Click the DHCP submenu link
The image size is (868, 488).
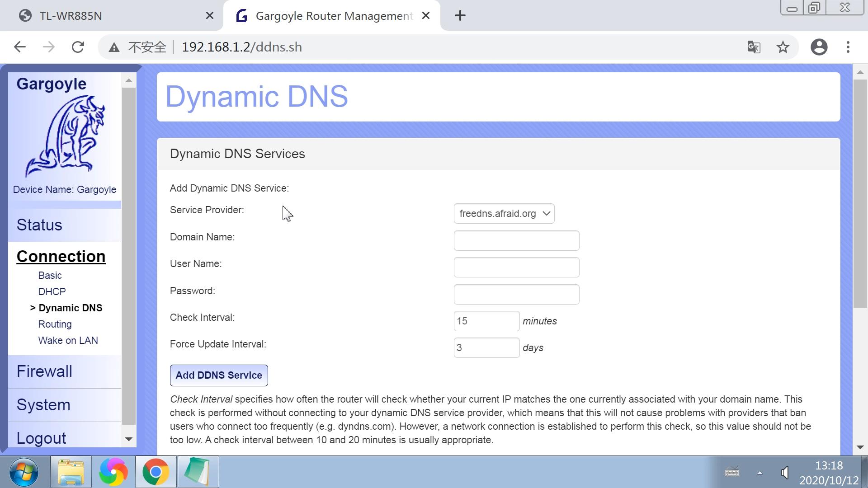pyautogui.click(x=52, y=291)
